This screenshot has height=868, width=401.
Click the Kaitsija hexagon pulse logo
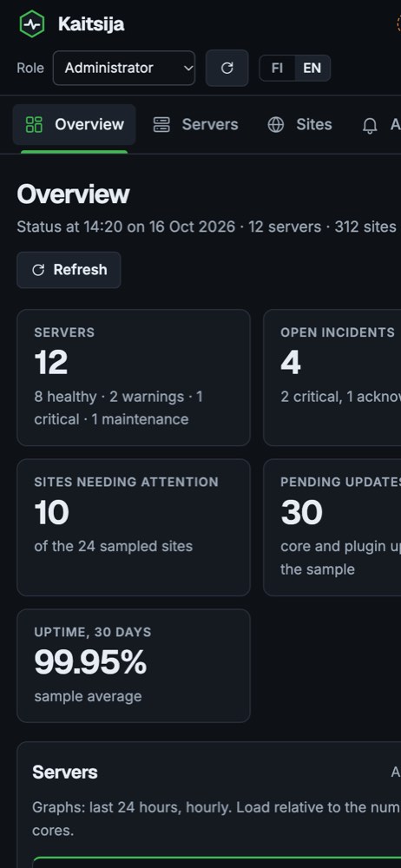(x=32, y=24)
